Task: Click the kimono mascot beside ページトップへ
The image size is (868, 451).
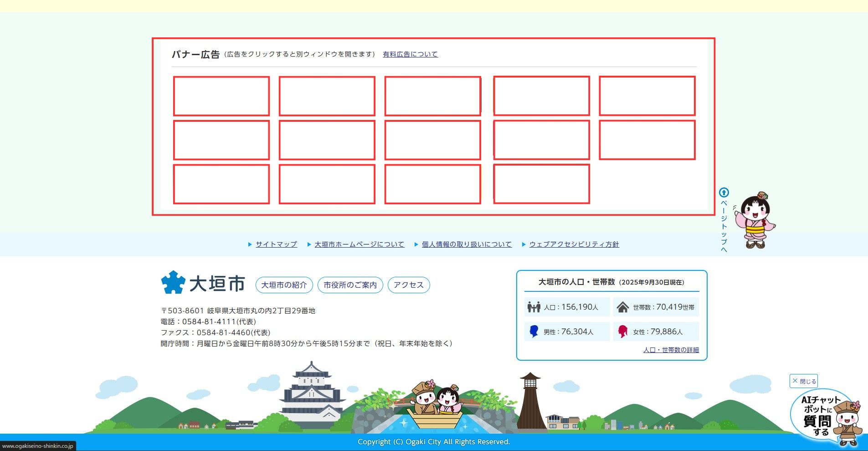Action: (756, 220)
